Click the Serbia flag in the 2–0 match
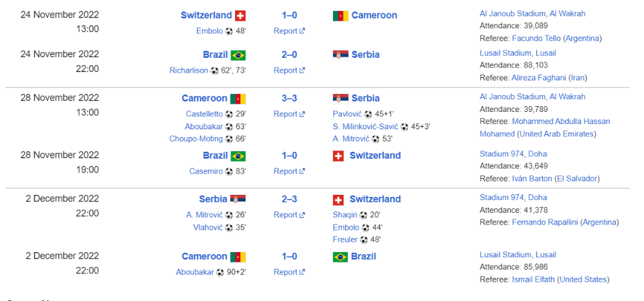This screenshot has width=644, height=301. [341, 55]
